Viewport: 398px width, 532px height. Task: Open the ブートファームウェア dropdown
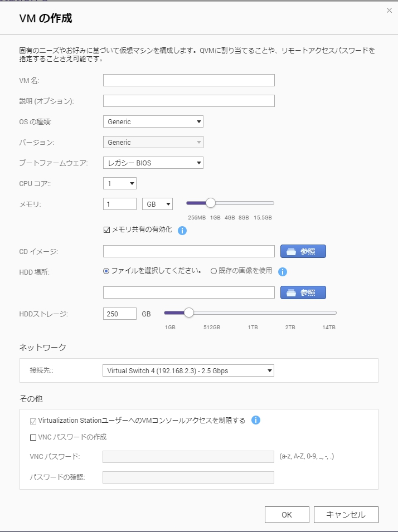point(153,163)
